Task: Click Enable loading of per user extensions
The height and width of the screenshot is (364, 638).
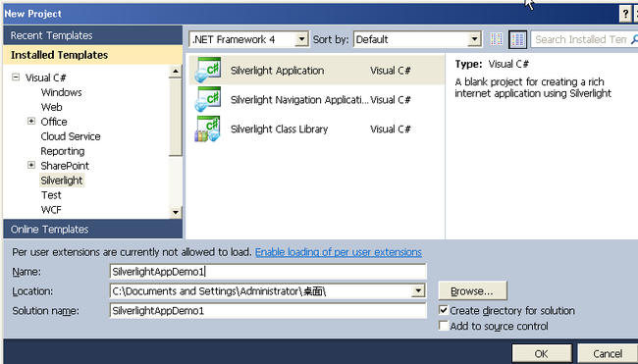Action: pyautogui.click(x=338, y=252)
